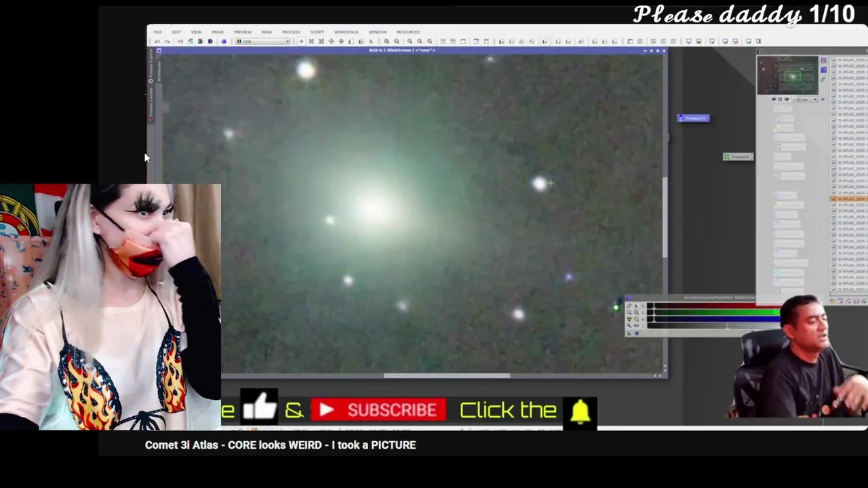The image size is (868, 488).
Task: Click the top icon beside Blink thumbnail
Action: coord(823,60)
